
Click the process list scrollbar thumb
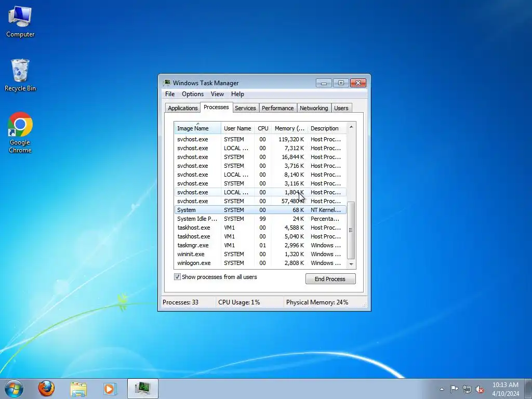point(351,230)
